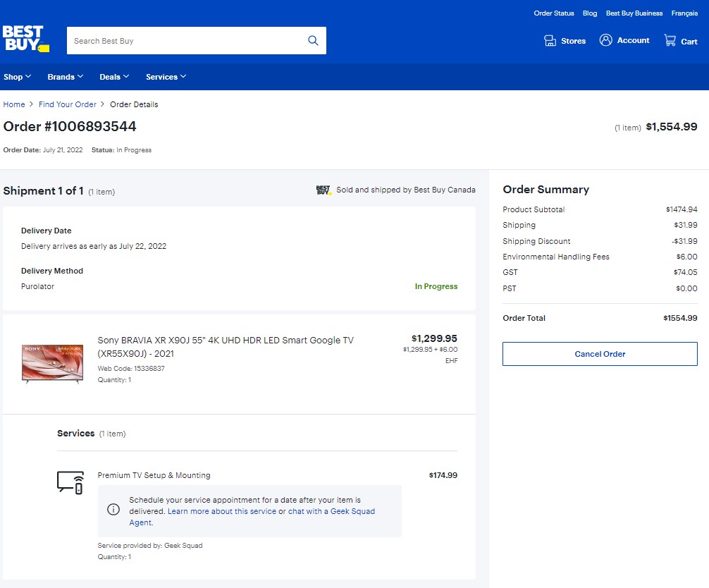Click the Geek Squad TV setup icon

click(70, 482)
